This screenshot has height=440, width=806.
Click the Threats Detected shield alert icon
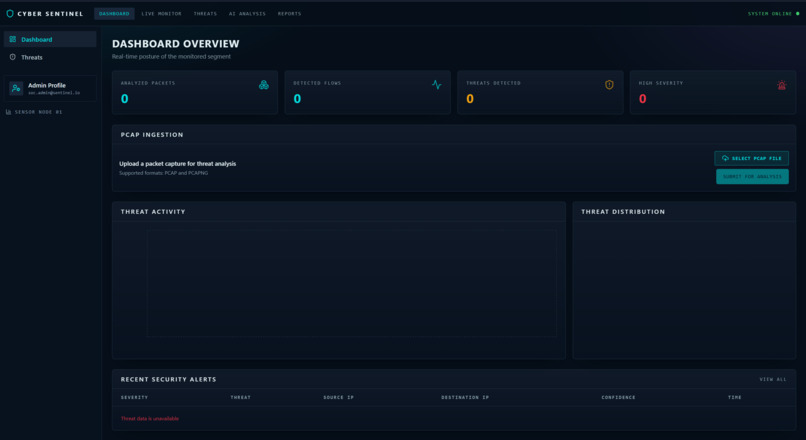[x=609, y=85]
